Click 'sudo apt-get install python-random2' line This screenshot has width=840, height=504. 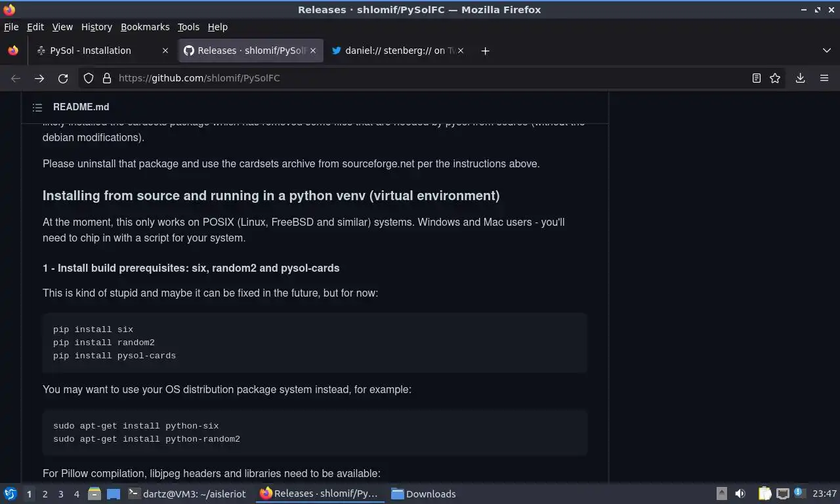click(146, 439)
